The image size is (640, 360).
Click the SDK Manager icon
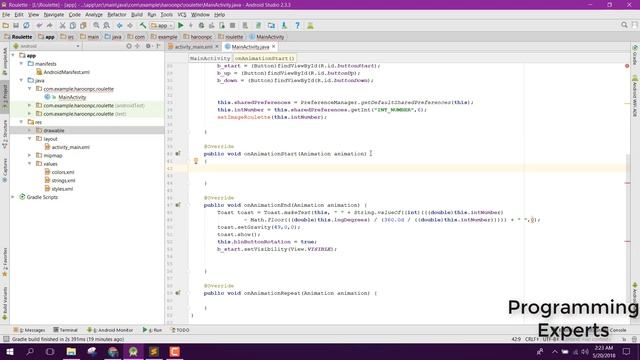284,25
